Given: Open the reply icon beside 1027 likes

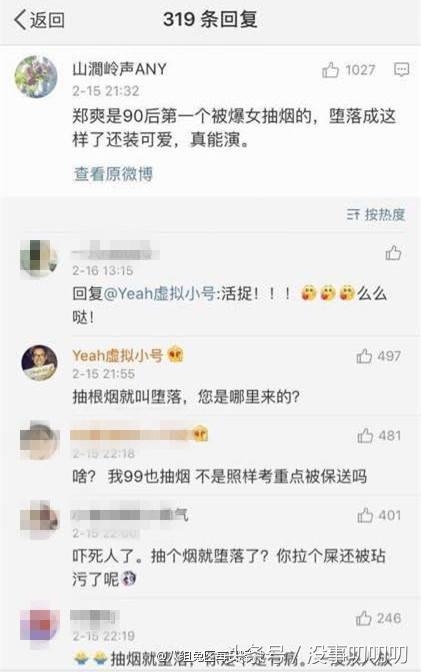Looking at the screenshot, I should coord(402,70).
